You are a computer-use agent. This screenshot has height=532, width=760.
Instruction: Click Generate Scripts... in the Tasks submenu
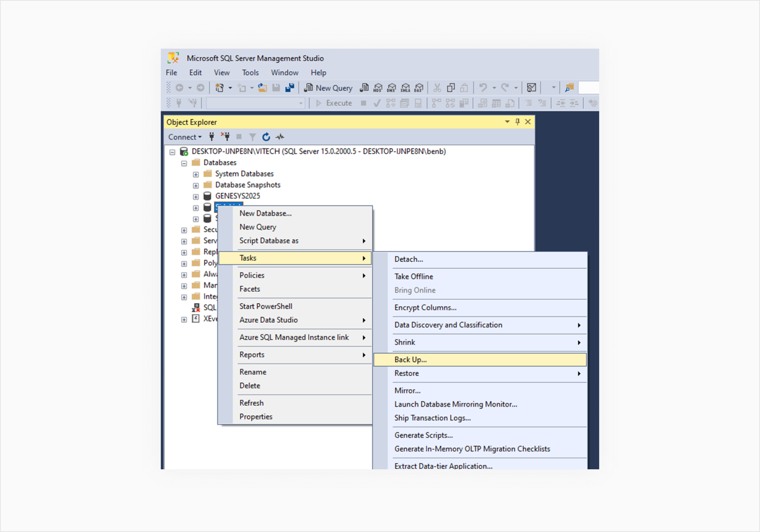[423, 435]
